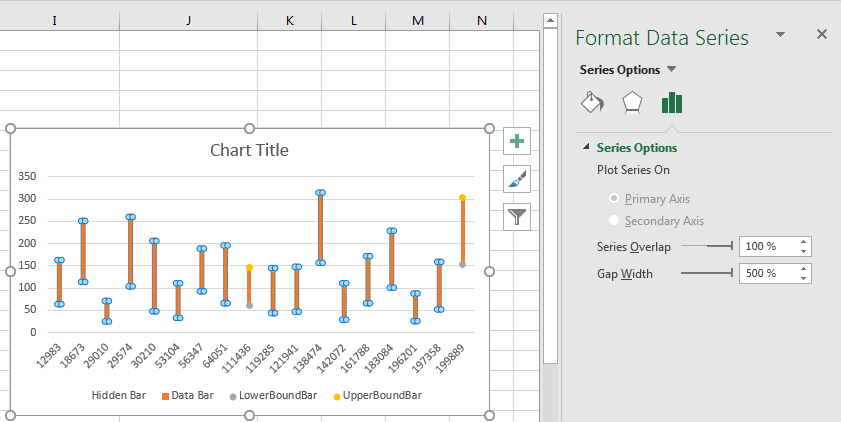Select column K header
Screen dimensions: 841x422
coord(290,20)
